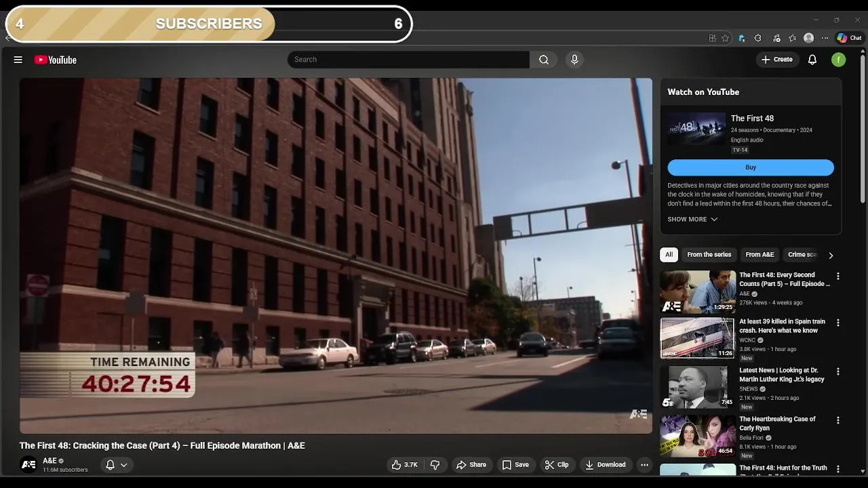Image resolution: width=868 pixels, height=488 pixels.
Task: Download the video
Action: tap(606, 465)
